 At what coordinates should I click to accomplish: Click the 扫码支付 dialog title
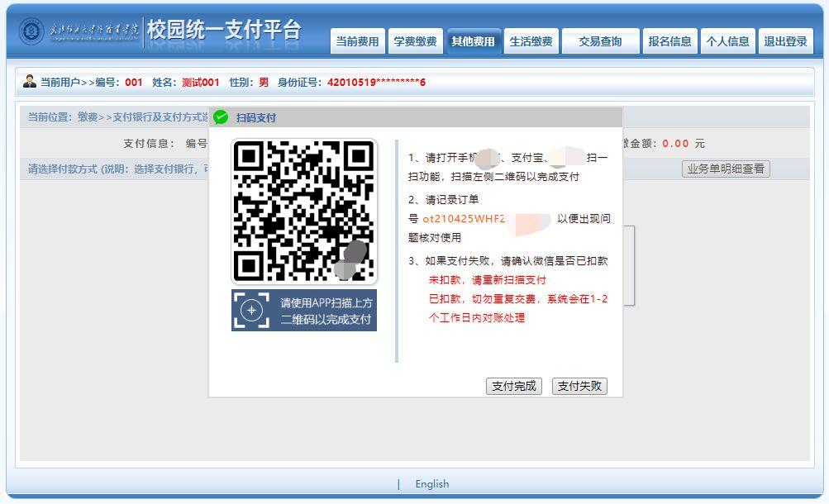coord(256,118)
